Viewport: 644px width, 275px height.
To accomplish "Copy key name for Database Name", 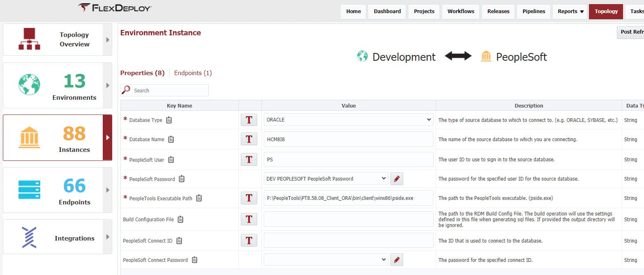I will pyautogui.click(x=171, y=139).
